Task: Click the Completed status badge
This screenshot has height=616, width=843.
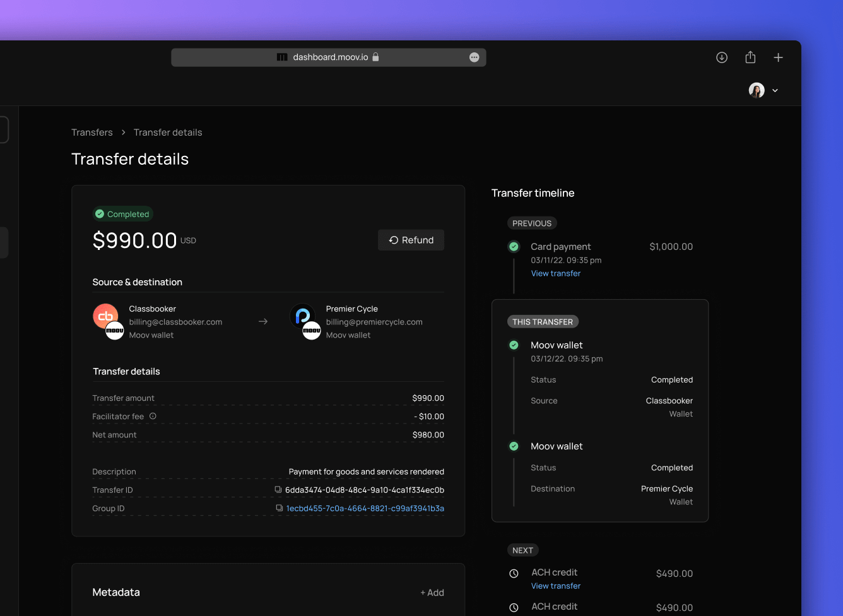Action: pyautogui.click(x=123, y=214)
